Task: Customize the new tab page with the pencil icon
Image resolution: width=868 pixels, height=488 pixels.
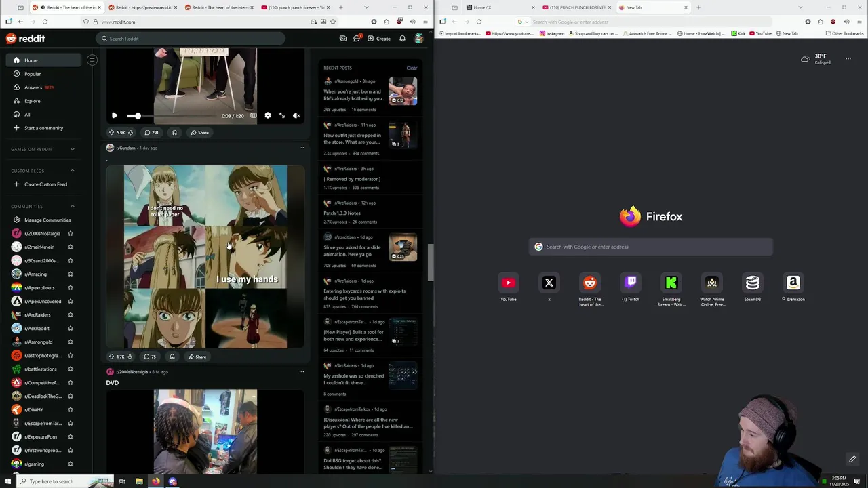Action: tap(852, 460)
